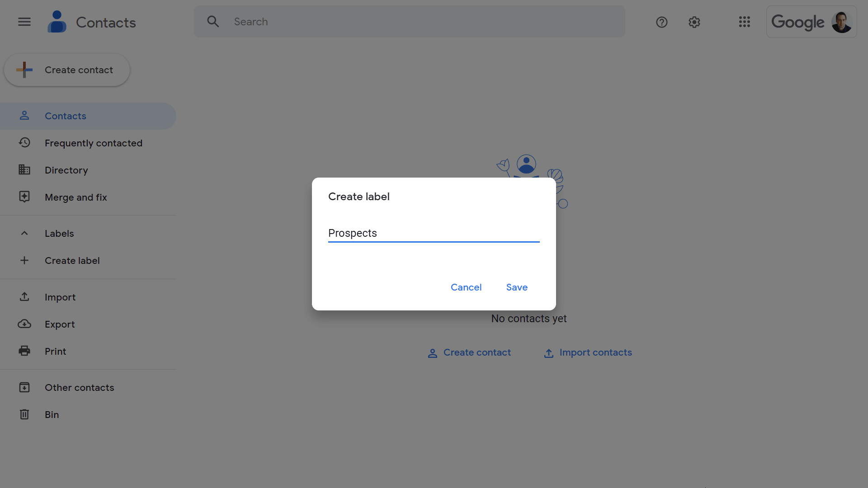Cancel the Create label dialog
The image size is (868, 488).
pos(466,287)
